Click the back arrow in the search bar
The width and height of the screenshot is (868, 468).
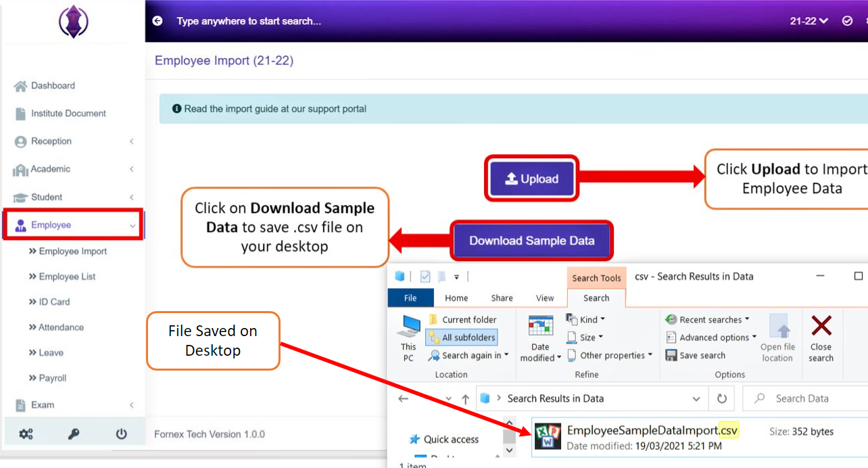pyautogui.click(x=158, y=21)
